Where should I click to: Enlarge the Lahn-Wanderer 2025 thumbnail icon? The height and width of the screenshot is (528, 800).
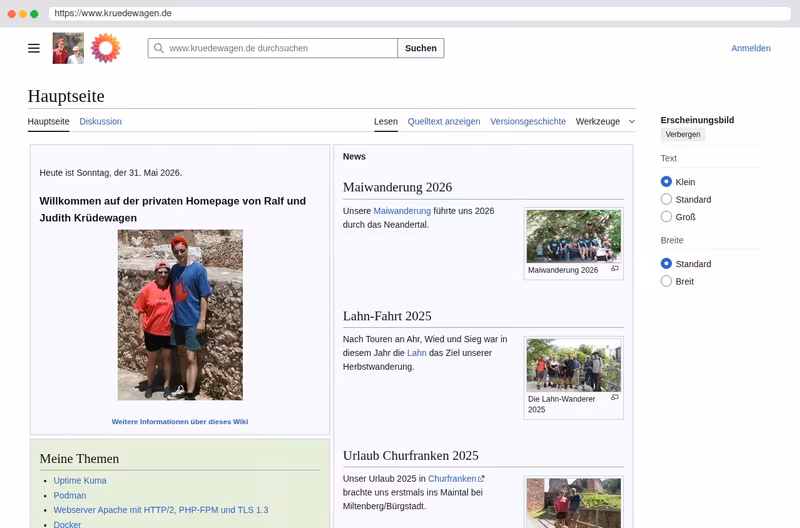tap(615, 397)
